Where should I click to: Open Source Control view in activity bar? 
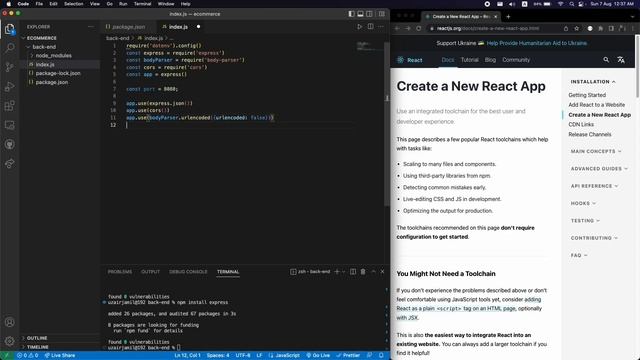(x=9, y=67)
